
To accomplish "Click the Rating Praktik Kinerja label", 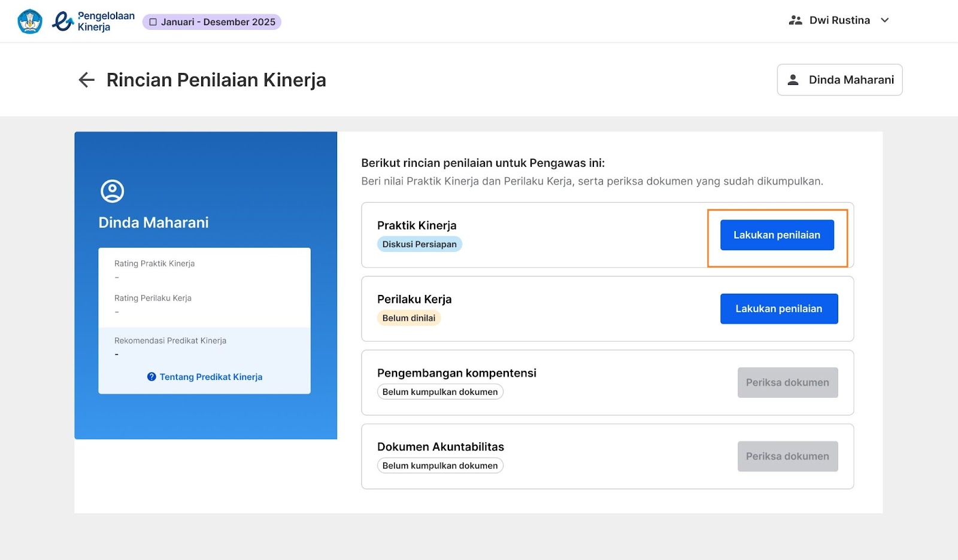I will 154,263.
